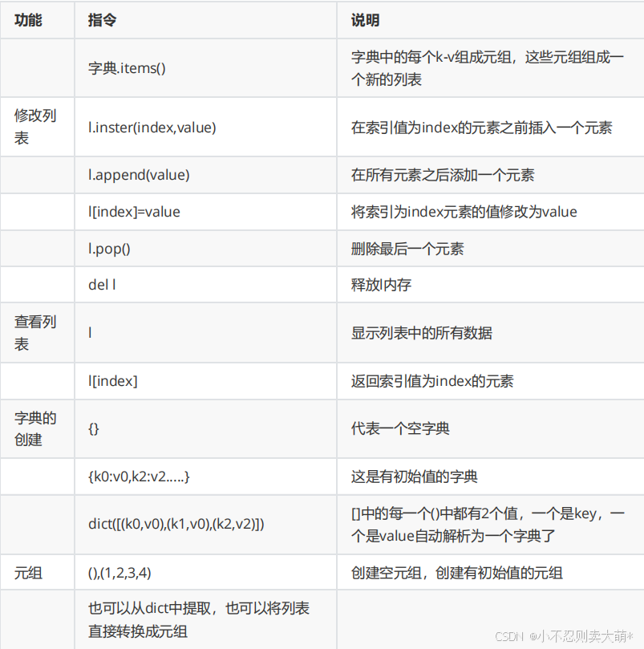This screenshot has height=649, width=644.
Task: Click the 字典的创建 function cell
Action: pos(35,429)
